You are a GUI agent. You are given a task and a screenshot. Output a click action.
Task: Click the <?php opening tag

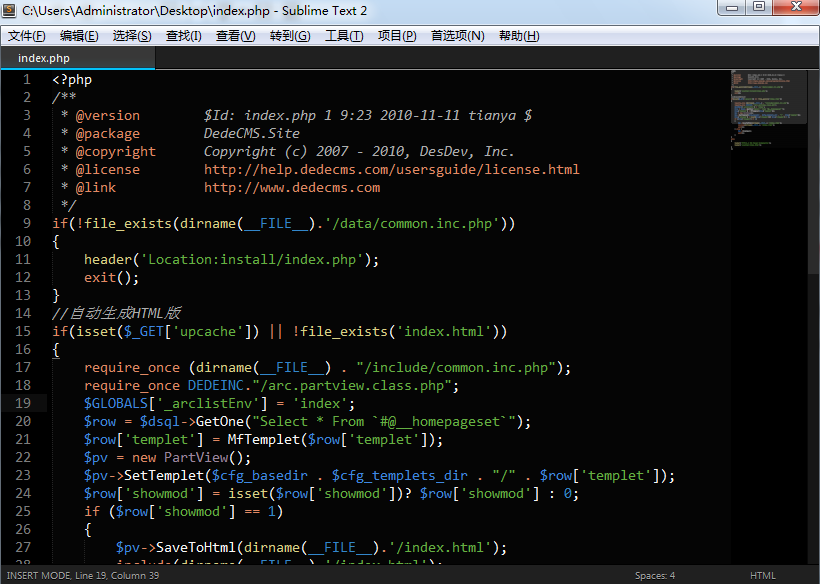(x=72, y=79)
